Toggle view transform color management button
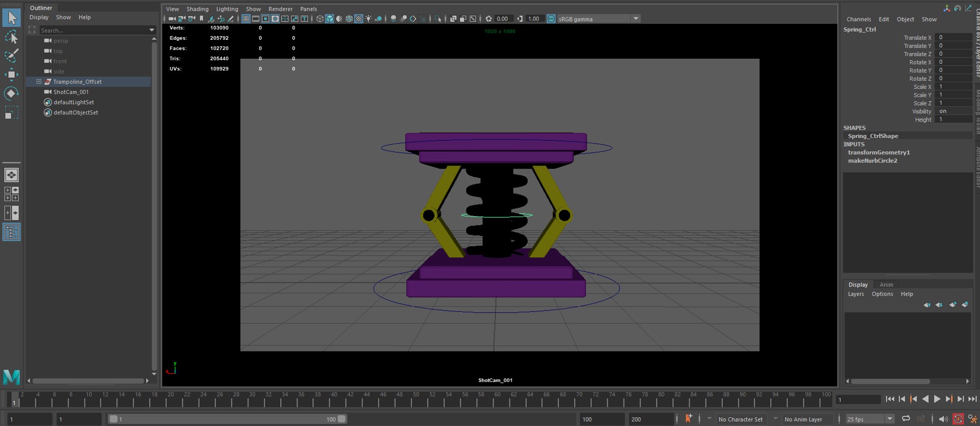Screen dimensions: 980x426 (551, 19)
